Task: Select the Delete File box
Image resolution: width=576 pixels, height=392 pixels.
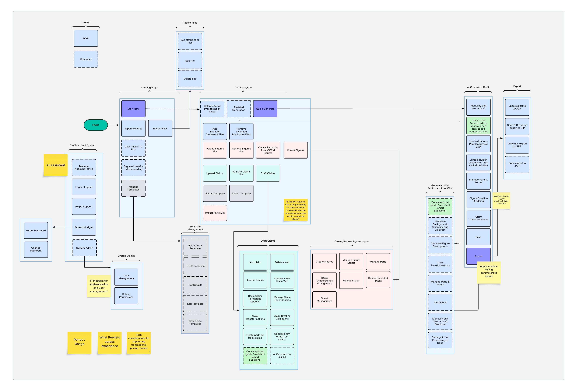Action: tap(190, 79)
